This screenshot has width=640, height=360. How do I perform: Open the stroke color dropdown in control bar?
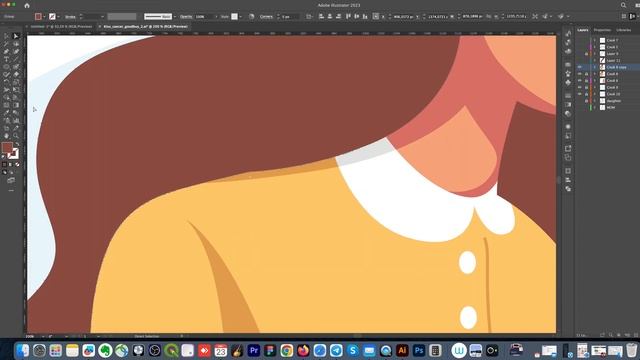pos(58,17)
